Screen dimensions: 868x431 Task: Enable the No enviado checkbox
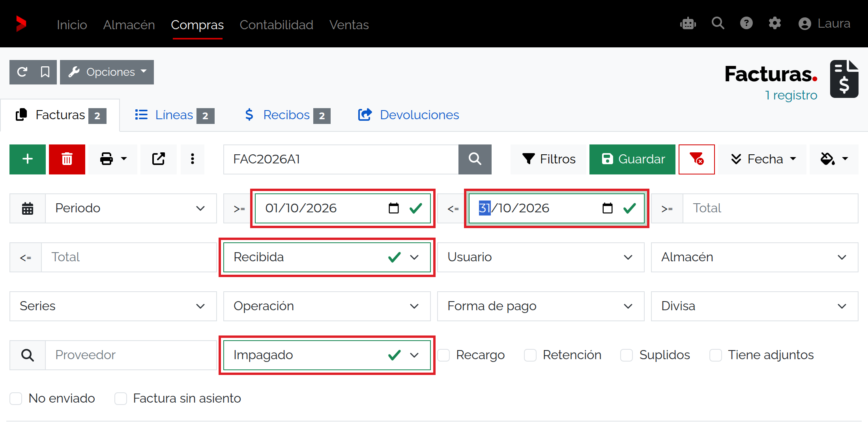16,399
